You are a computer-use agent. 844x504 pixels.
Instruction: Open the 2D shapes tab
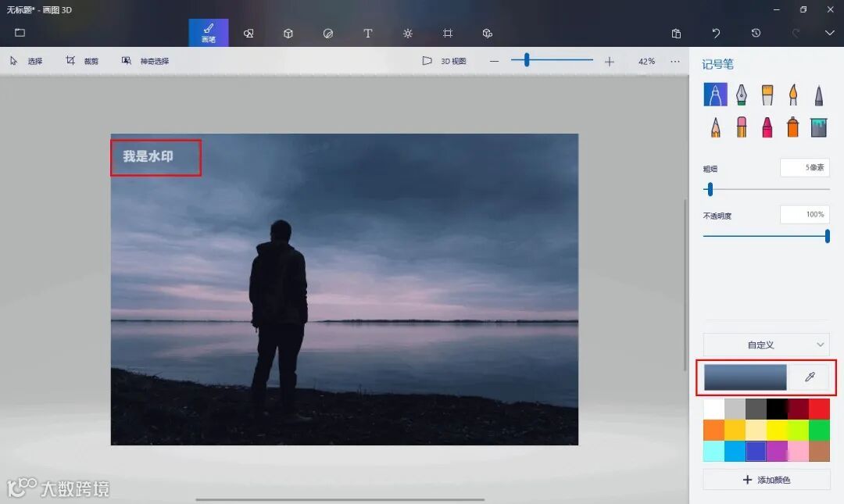(x=249, y=34)
